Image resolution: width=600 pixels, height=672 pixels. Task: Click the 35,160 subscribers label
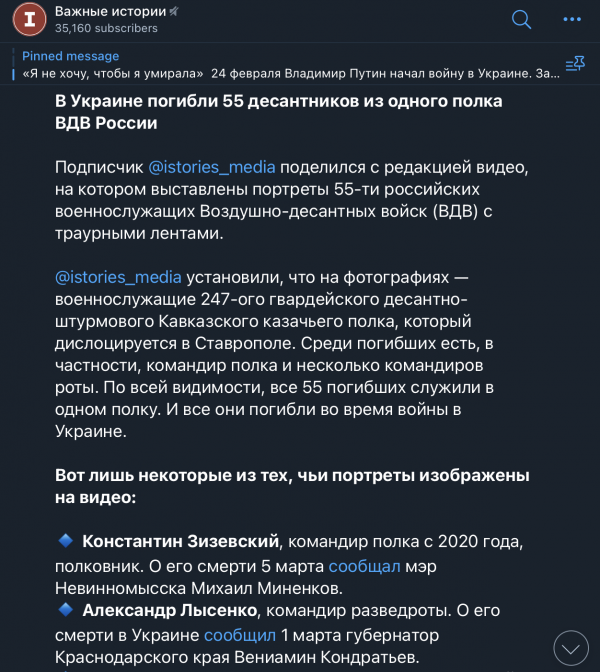point(106,28)
